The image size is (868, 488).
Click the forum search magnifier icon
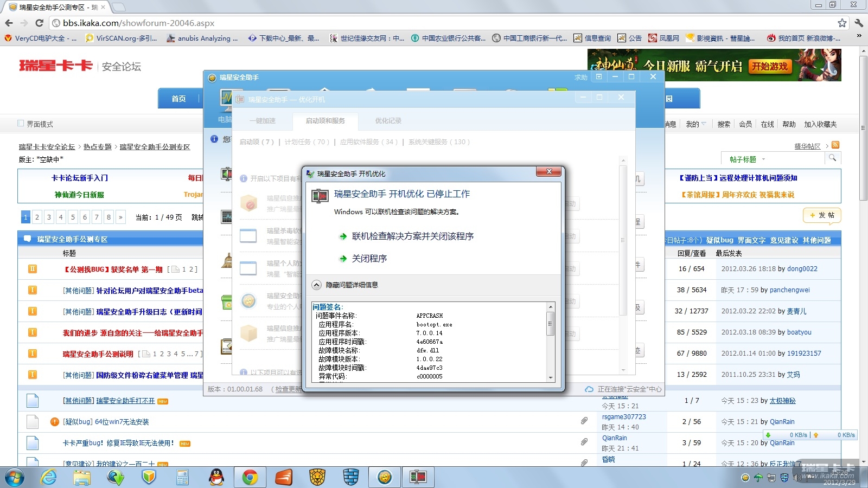click(x=832, y=158)
